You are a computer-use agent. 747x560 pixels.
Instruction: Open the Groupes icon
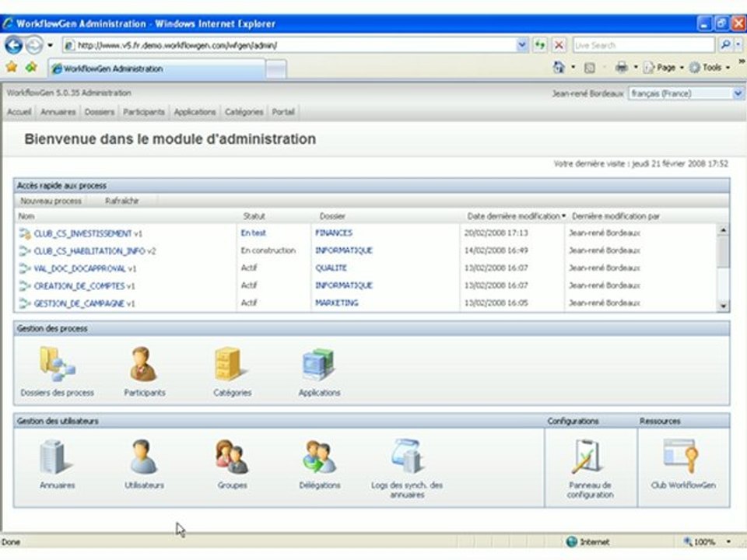point(232,457)
